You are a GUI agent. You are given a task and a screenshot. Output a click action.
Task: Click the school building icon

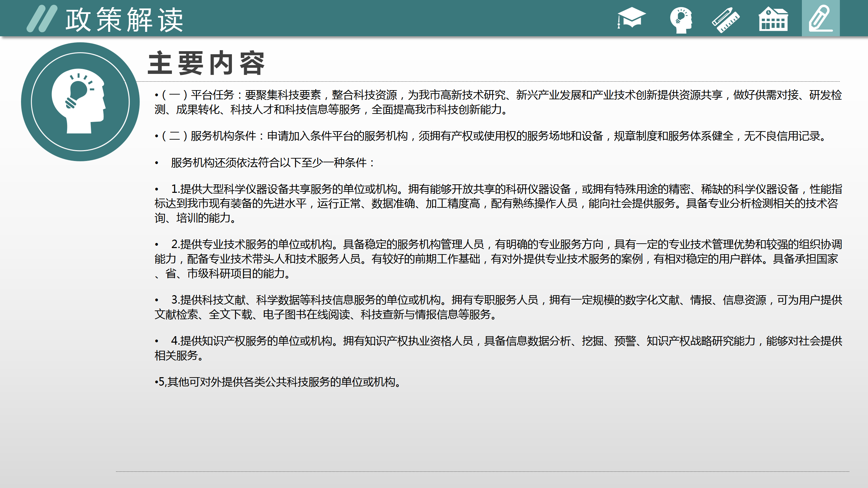coord(773,20)
